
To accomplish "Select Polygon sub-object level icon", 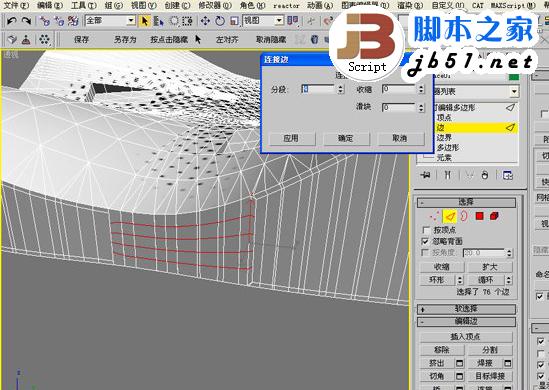I will (479, 216).
